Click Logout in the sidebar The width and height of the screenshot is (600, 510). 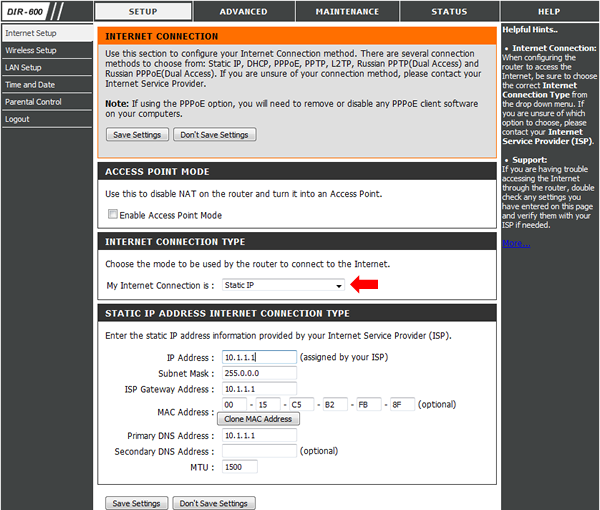click(x=47, y=119)
